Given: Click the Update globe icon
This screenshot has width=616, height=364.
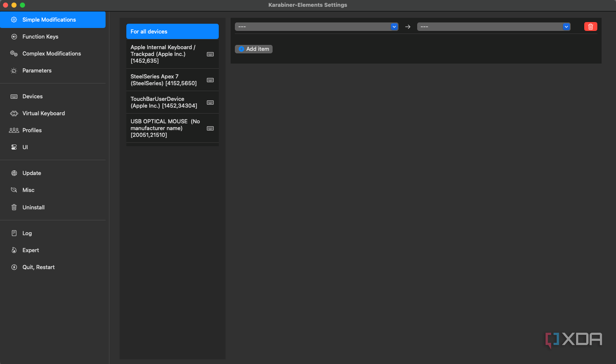Looking at the screenshot, I should coord(14,173).
